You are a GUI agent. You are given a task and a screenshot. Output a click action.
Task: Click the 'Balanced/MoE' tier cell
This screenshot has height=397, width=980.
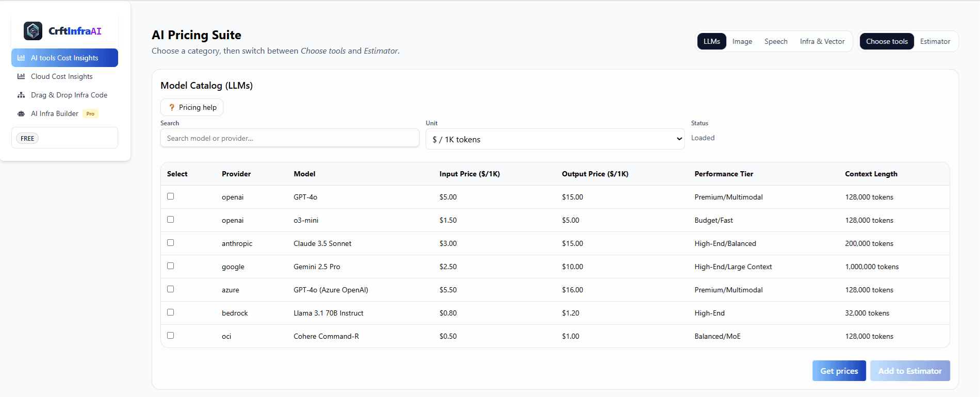tap(717, 336)
